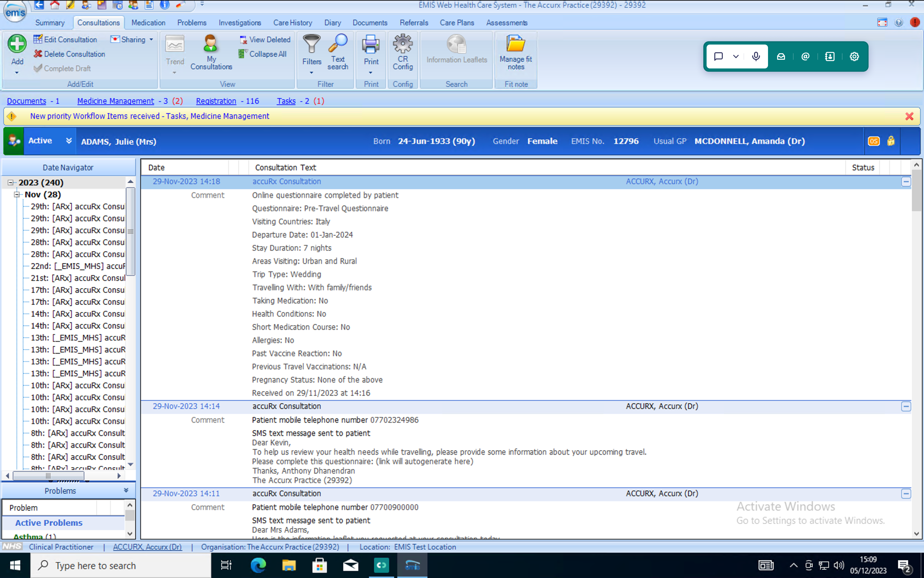Select 21st: [ARx] accuRx consultation entry
This screenshot has height=578, width=924.
(x=78, y=278)
